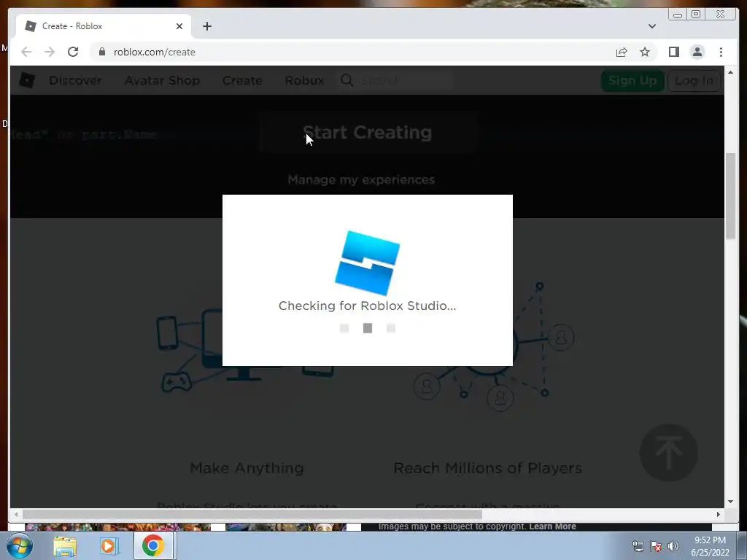Expand the tab search dropdown arrow
The width and height of the screenshot is (747, 560).
[651, 26]
